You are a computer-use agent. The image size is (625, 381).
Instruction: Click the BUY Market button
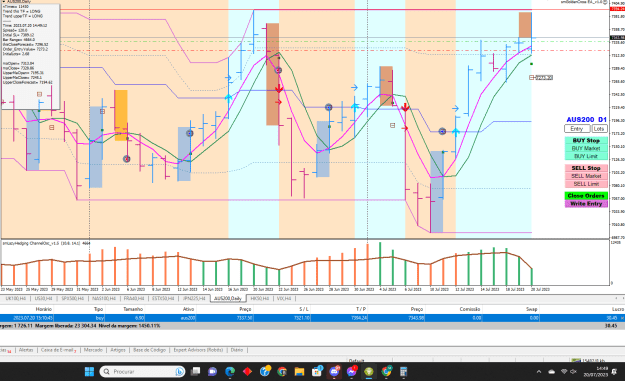(586, 148)
